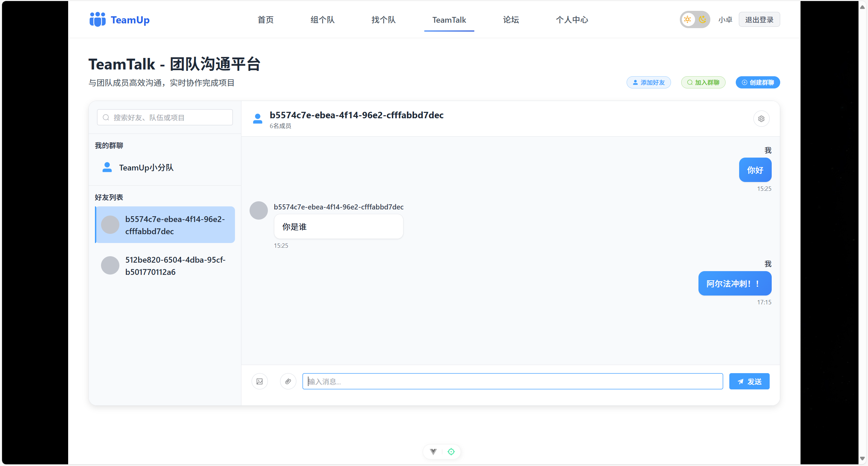Click the paperclip attachment icon
The image size is (868, 466).
(x=288, y=381)
